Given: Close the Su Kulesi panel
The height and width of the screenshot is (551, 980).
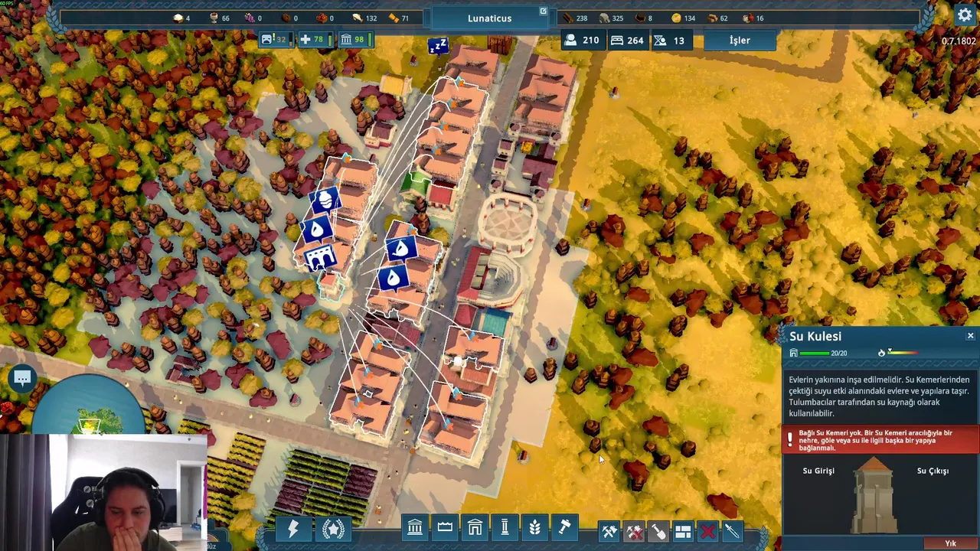Looking at the screenshot, I should 970,336.
